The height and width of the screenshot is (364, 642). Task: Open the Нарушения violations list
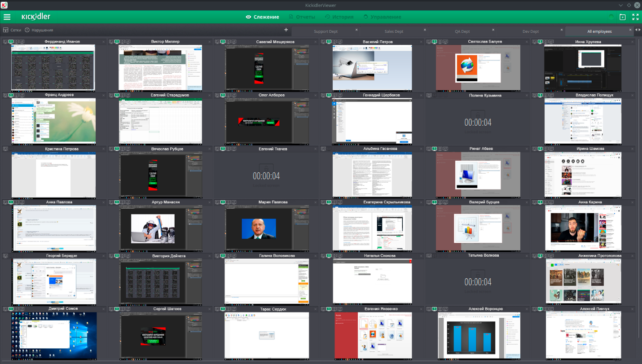39,30
